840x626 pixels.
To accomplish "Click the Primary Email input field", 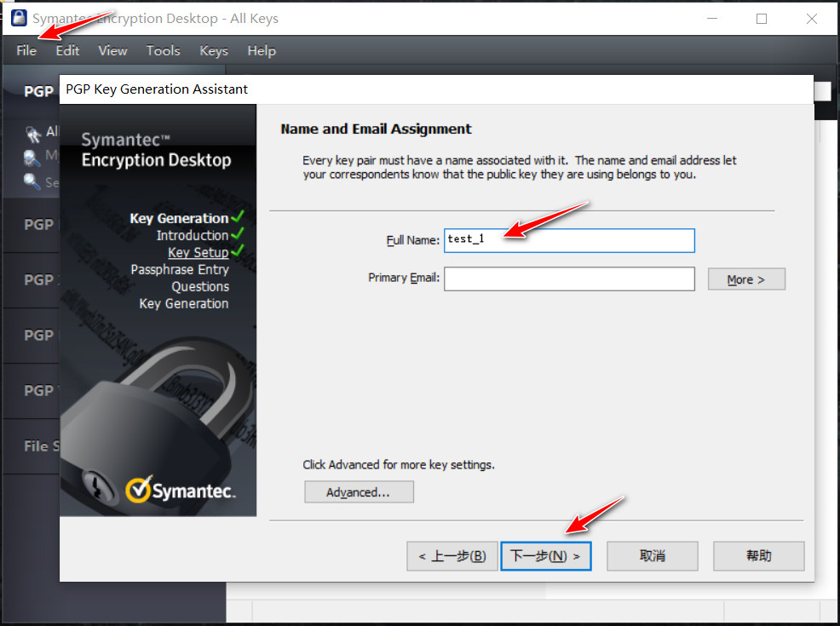I will click(569, 279).
